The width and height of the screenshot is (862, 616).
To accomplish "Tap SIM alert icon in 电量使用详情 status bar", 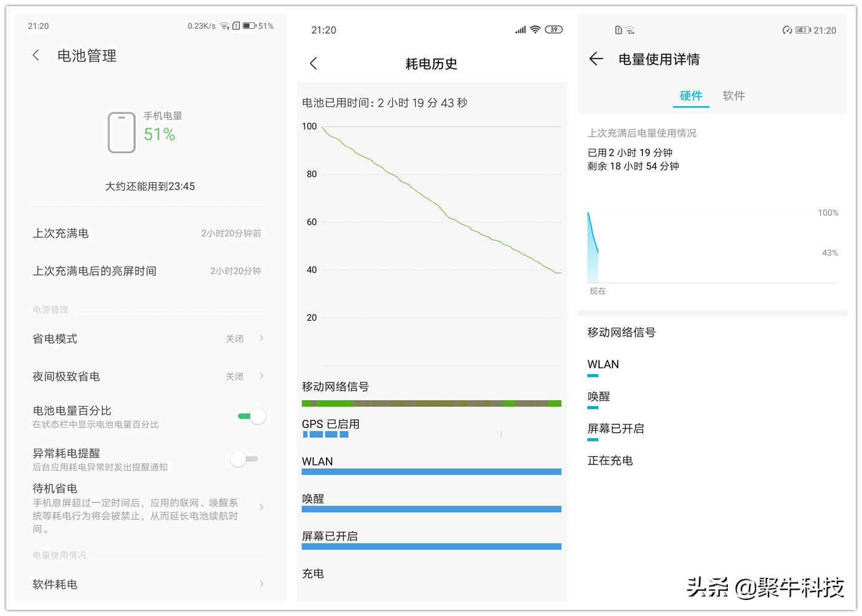I will pos(619,30).
